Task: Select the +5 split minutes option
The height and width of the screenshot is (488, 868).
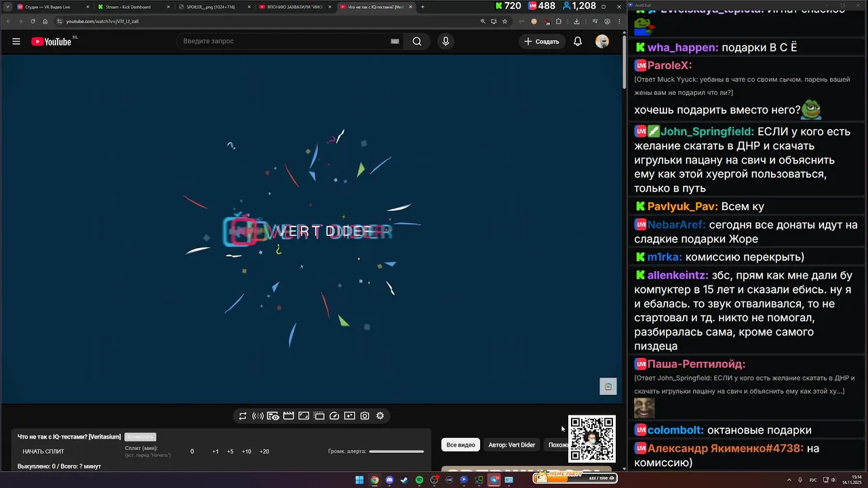Action: coord(231,451)
